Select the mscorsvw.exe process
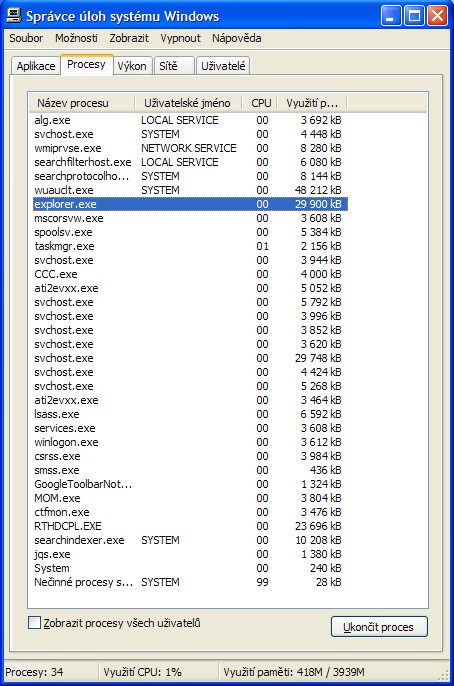 click(x=190, y=218)
